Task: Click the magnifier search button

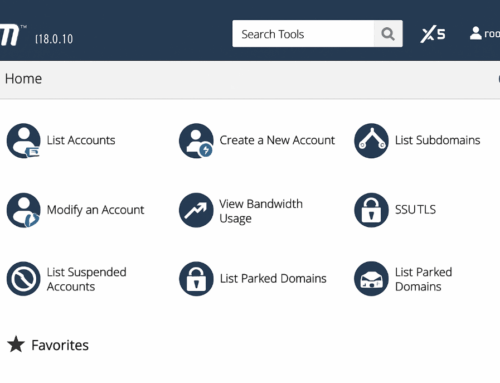Action: (388, 34)
